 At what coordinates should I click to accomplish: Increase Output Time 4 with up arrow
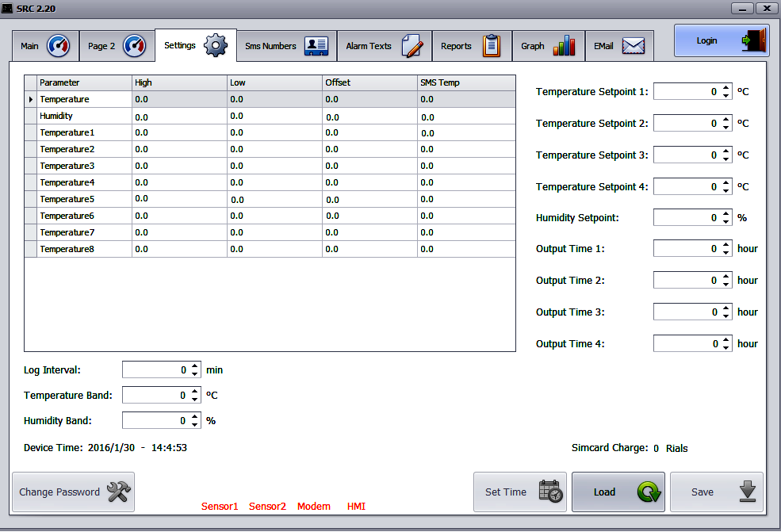(726, 339)
